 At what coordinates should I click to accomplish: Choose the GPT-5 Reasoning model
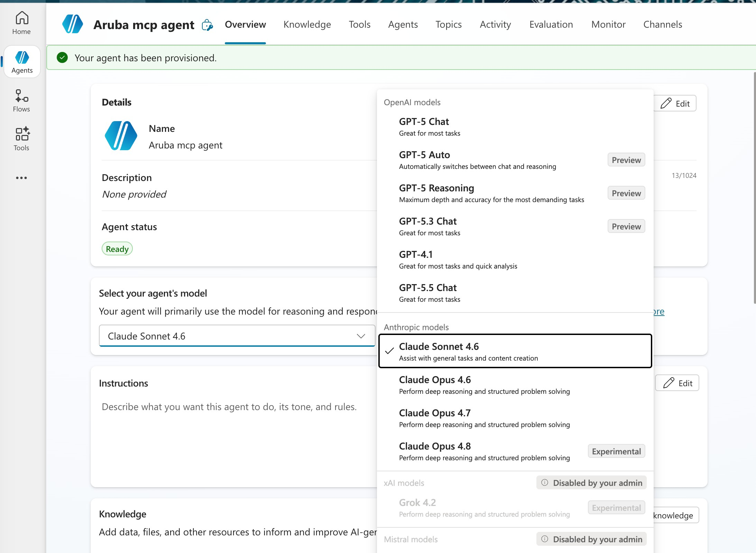515,193
